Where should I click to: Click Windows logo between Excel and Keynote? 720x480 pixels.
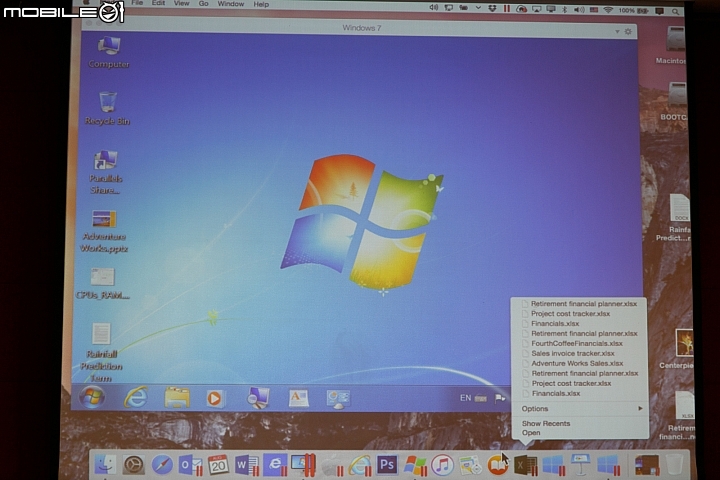[x=553, y=465]
